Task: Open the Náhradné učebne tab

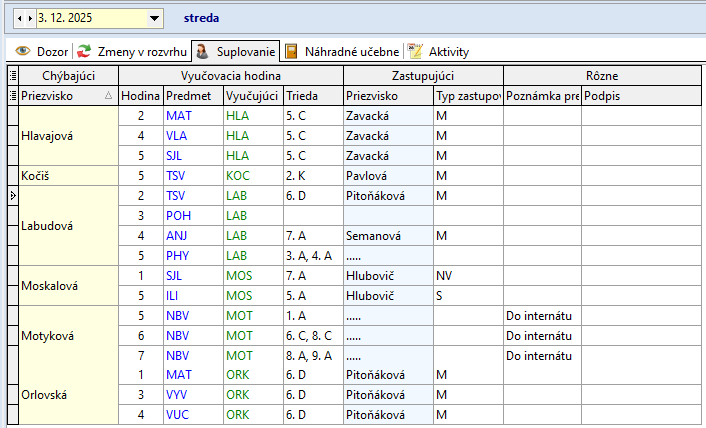Action: click(342, 51)
